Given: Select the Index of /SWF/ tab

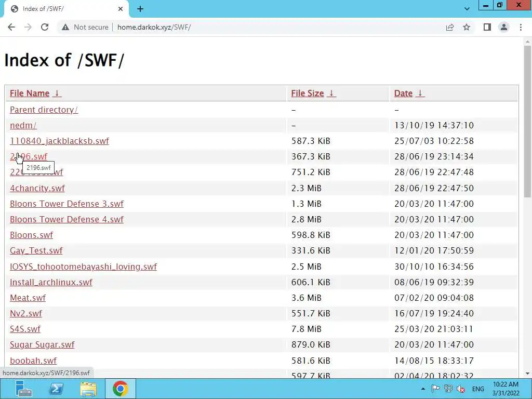Looking at the screenshot, I should [66, 9].
